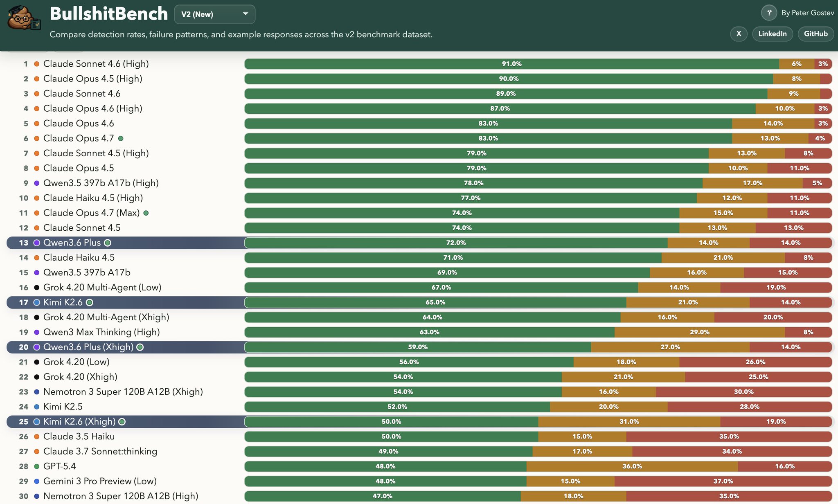Select the Qwen3 Max Thinking (High) model name
Screen dimensions: 838x504
coord(101,332)
